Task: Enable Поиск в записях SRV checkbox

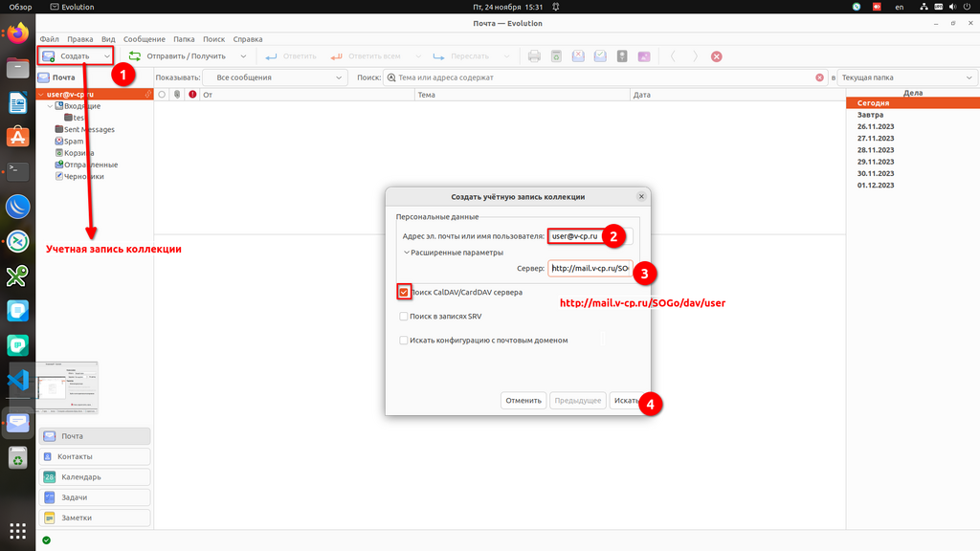Action: 404,316
